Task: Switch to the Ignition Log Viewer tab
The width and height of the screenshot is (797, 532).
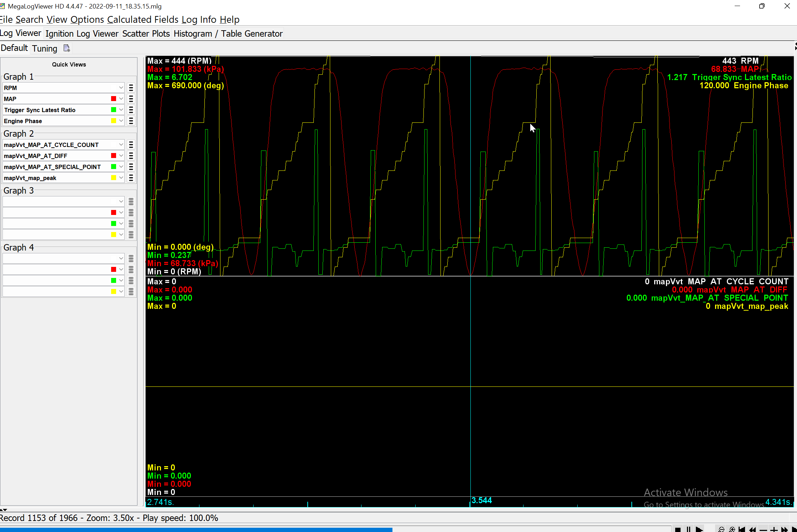Action: pyautogui.click(x=82, y=33)
